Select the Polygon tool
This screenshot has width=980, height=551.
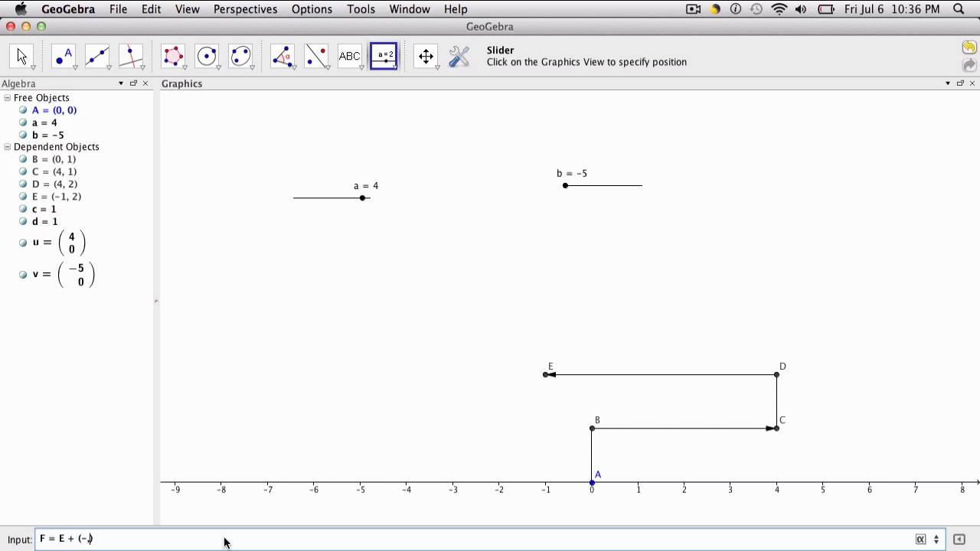pos(173,56)
